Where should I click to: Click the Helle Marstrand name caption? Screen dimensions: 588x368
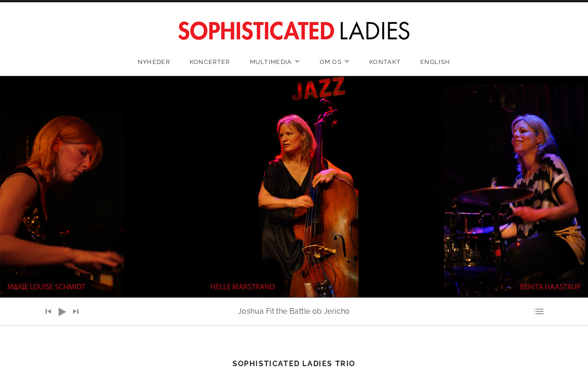(x=243, y=287)
